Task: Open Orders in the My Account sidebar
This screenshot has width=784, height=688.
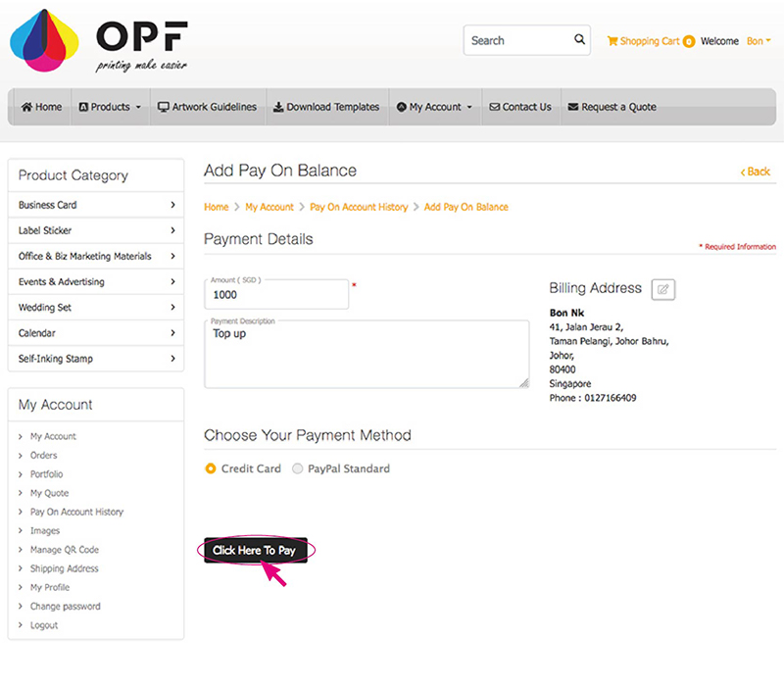Action: pyautogui.click(x=41, y=455)
